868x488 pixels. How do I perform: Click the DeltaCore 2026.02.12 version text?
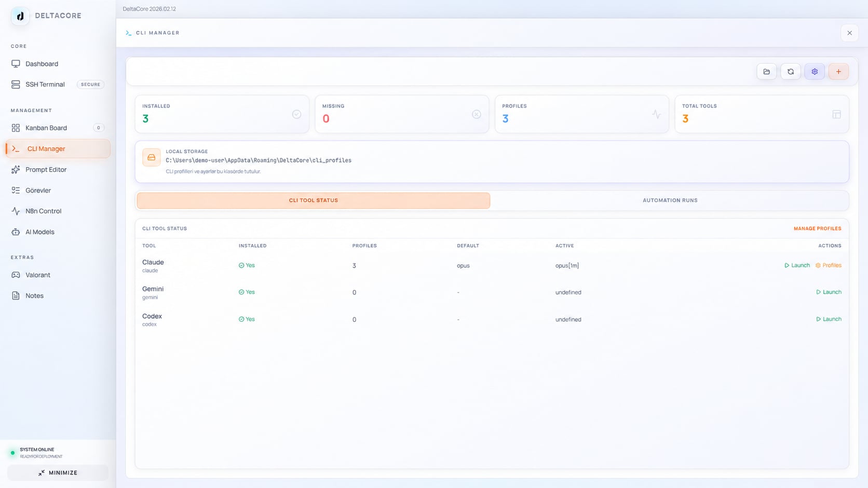point(149,9)
